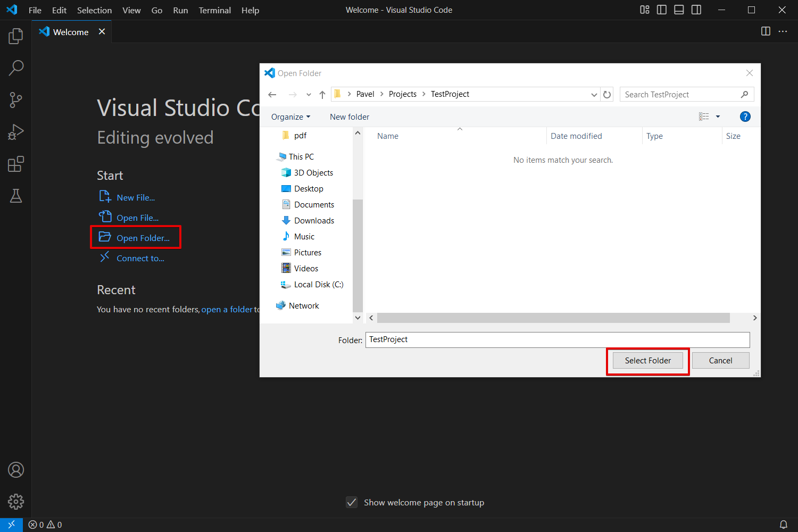The width and height of the screenshot is (798, 532).
Task: Open the Terminal menu
Action: coord(214,10)
